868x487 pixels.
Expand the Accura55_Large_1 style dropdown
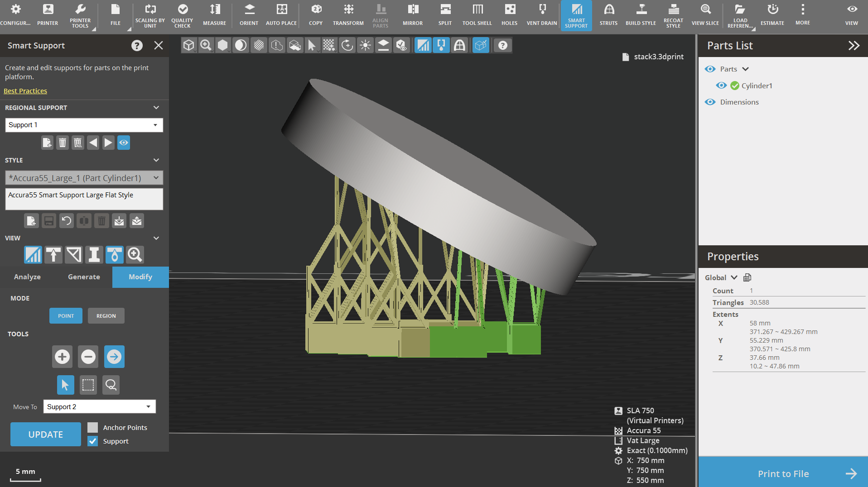[84, 178]
